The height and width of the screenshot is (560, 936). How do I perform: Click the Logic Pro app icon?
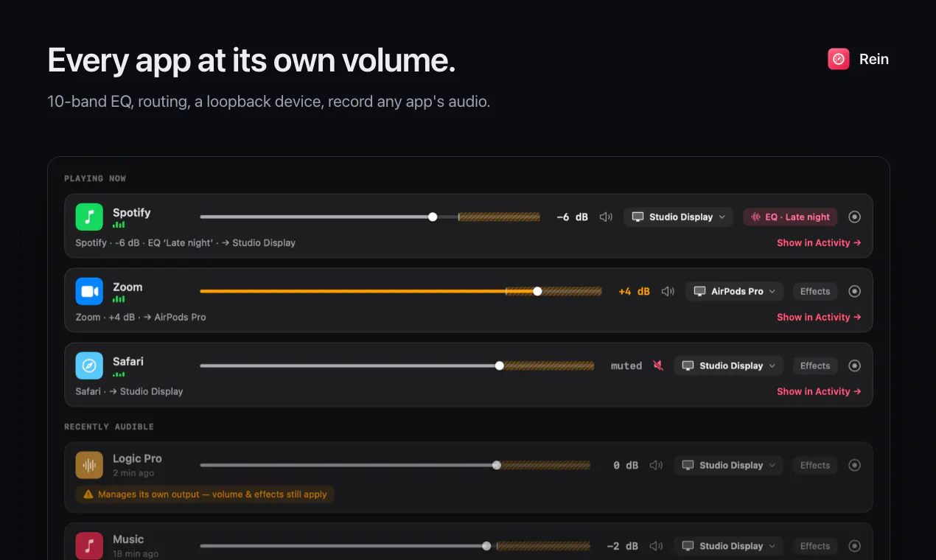coord(89,465)
